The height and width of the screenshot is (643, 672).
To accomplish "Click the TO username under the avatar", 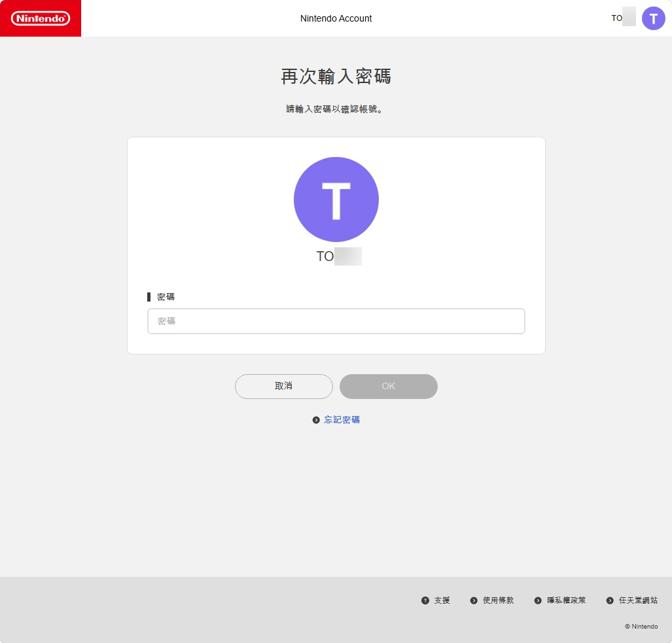I will click(x=336, y=256).
